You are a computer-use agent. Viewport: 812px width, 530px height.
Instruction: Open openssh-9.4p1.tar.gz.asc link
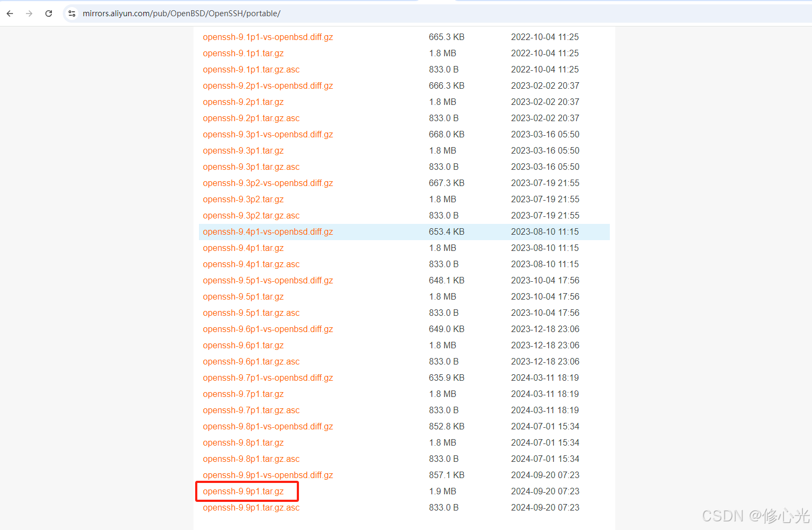point(251,264)
